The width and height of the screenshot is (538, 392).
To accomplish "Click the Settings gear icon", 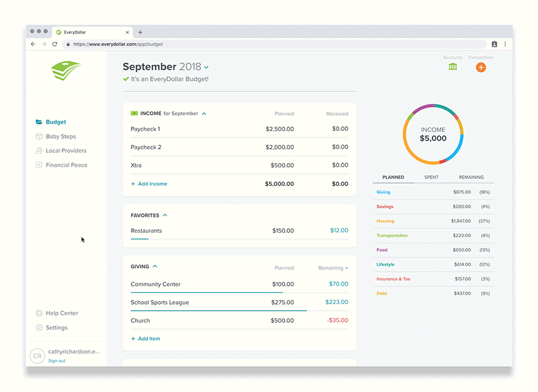I will coord(39,327).
